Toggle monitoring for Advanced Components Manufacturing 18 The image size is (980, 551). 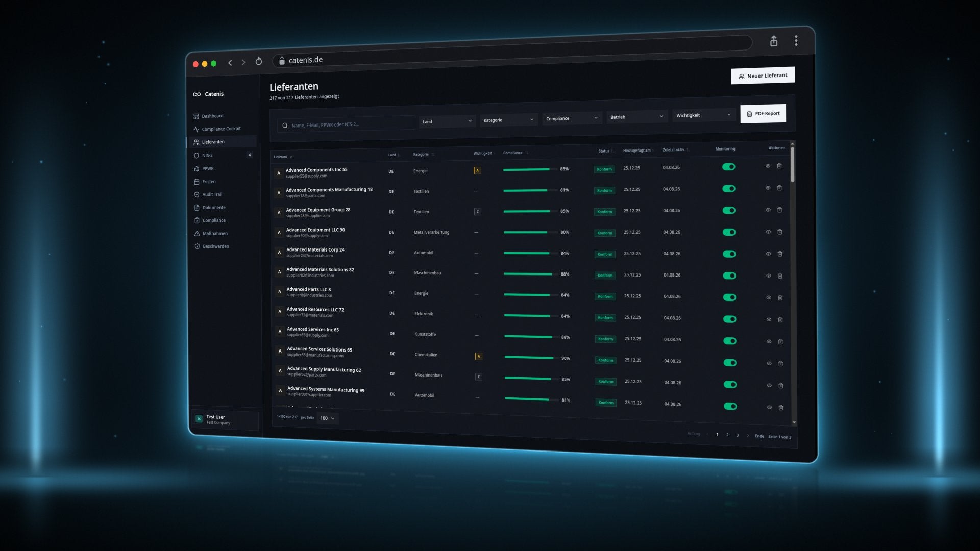point(729,189)
